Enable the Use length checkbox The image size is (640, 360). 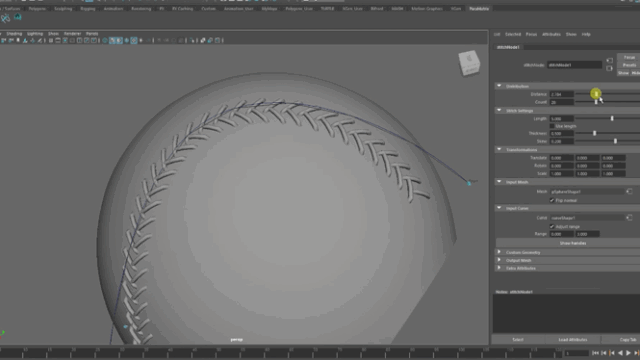pos(552,126)
